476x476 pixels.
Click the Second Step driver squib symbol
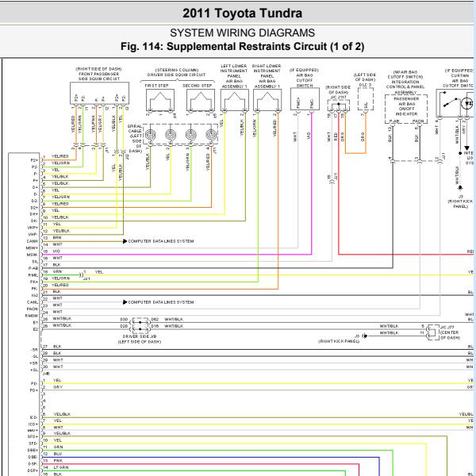click(201, 101)
